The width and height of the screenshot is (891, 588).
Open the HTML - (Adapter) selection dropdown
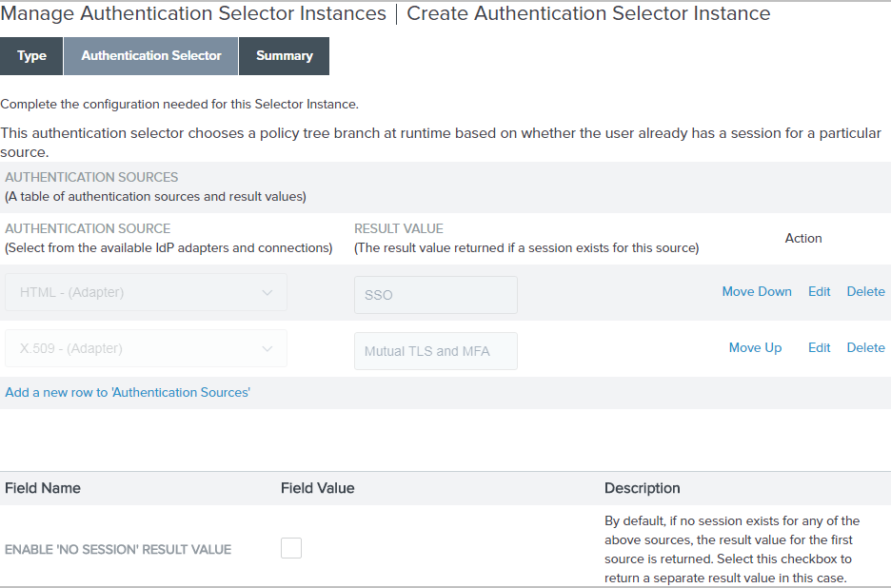(x=146, y=292)
